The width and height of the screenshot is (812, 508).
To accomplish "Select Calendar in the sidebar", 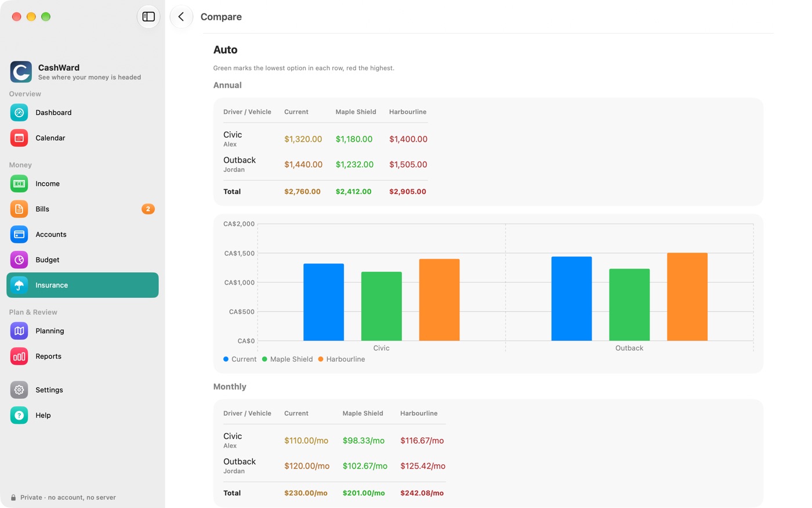I will pyautogui.click(x=82, y=138).
